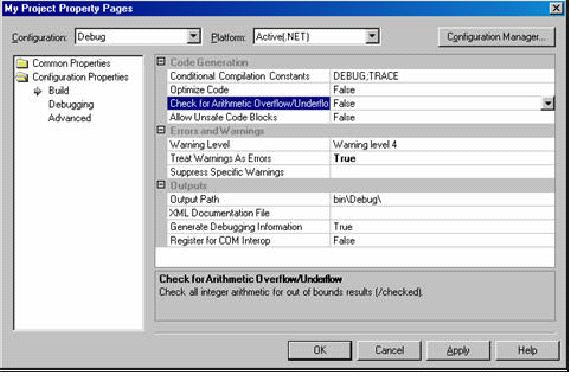Click the Configuration Properties open folder icon
Viewport: 569px width, 384px height.
[x=22, y=77]
